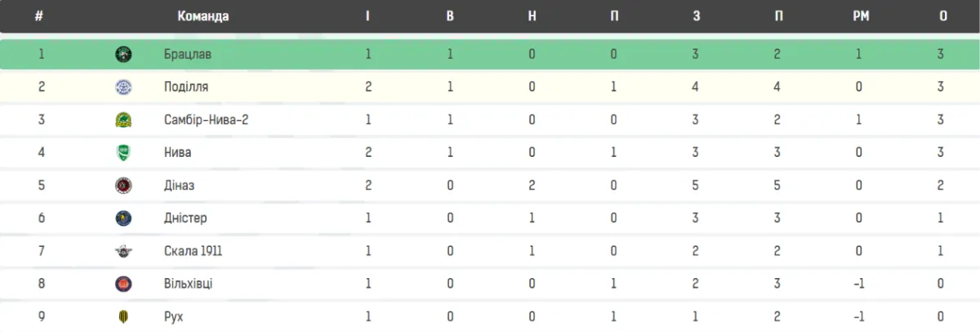980x332 pixels.
Task: Click the Діназ club emblem
Action: coord(123,186)
